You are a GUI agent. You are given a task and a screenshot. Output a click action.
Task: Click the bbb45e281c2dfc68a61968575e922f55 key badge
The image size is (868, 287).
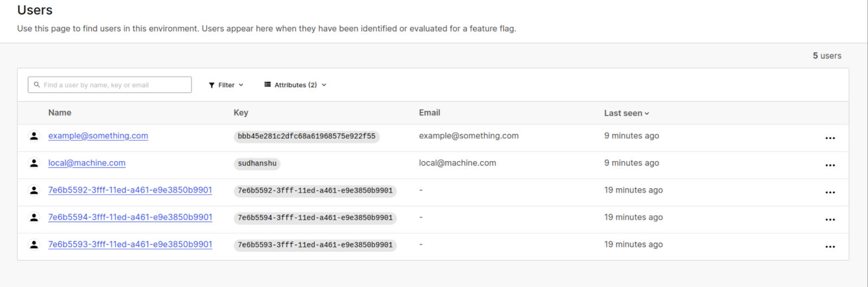307,137
